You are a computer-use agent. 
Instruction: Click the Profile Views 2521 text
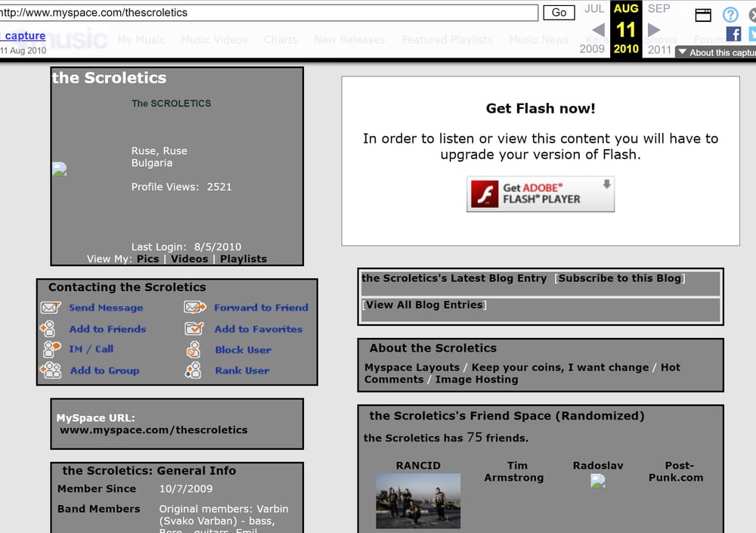click(x=181, y=187)
